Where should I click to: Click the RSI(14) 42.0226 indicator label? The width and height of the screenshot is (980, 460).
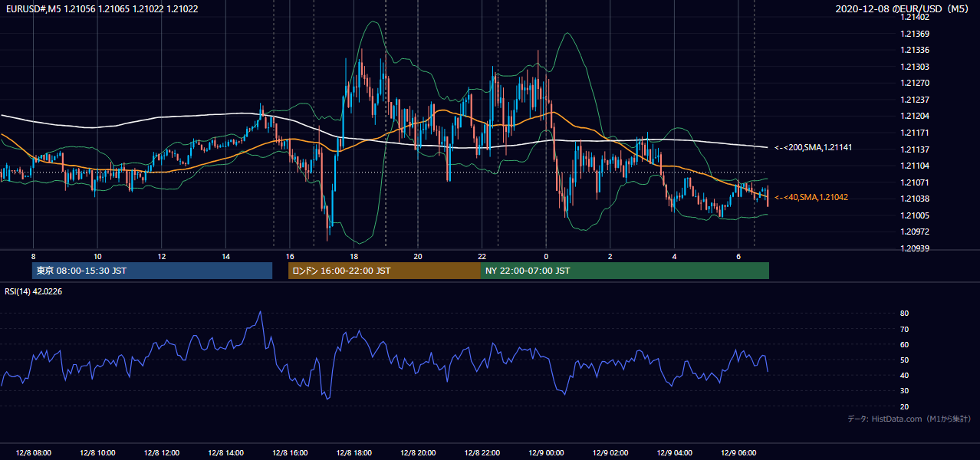[34, 291]
